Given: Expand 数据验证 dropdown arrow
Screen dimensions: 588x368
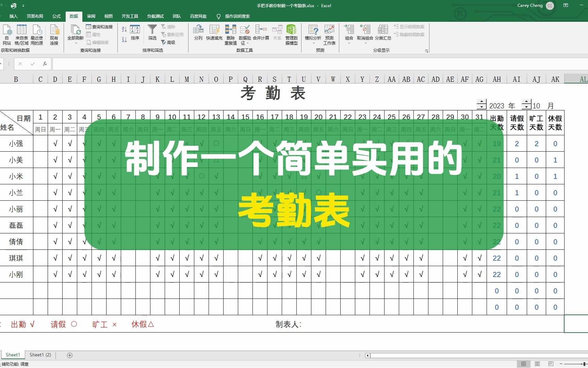Looking at the screenshot, I should pos(248,43).
